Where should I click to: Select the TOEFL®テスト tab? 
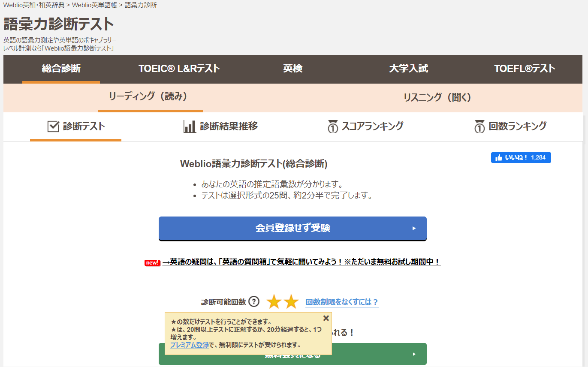click(x=524, y=69)
